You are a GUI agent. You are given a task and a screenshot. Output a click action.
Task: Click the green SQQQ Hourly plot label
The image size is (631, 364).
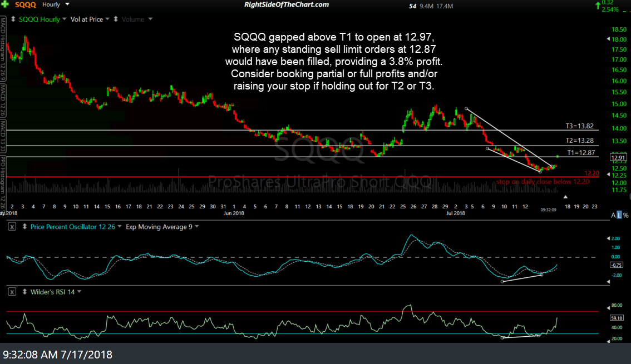(x=40, y=19)
